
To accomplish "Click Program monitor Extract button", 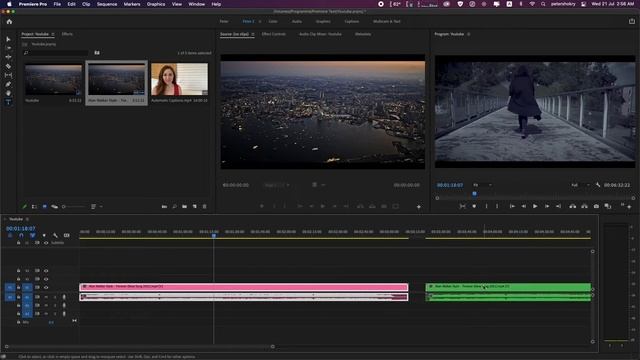I will 584,207.
